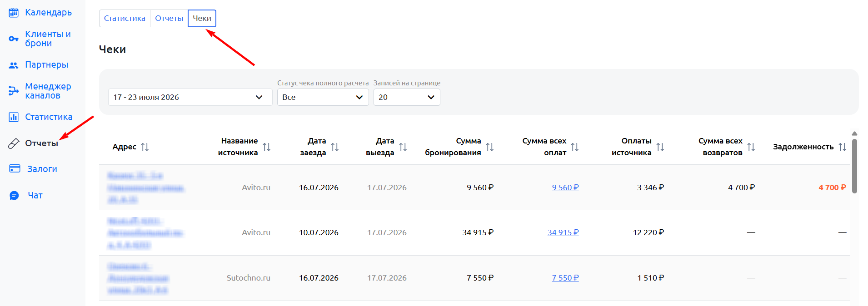Open Календарь in sidebar menu
This screenshot has width=868, height=306.
click(x=48, y=12)
